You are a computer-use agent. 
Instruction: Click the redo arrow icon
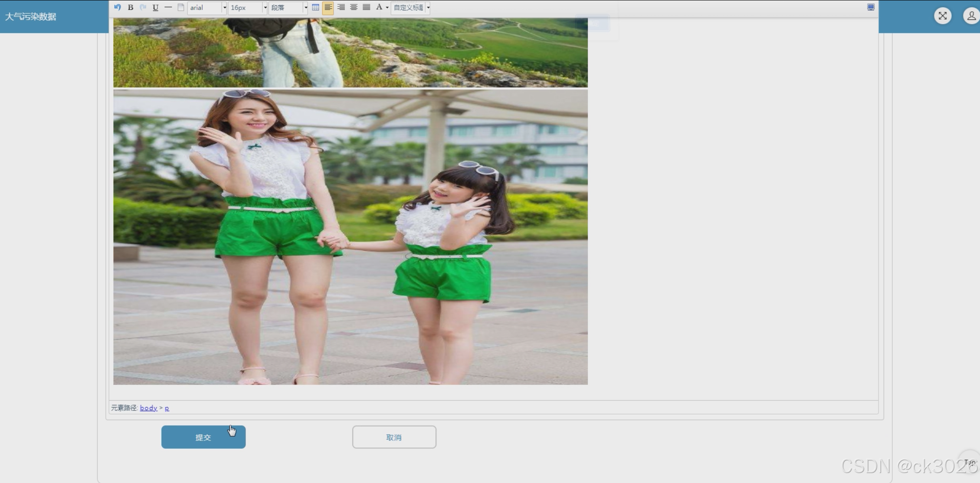[143, 7]
